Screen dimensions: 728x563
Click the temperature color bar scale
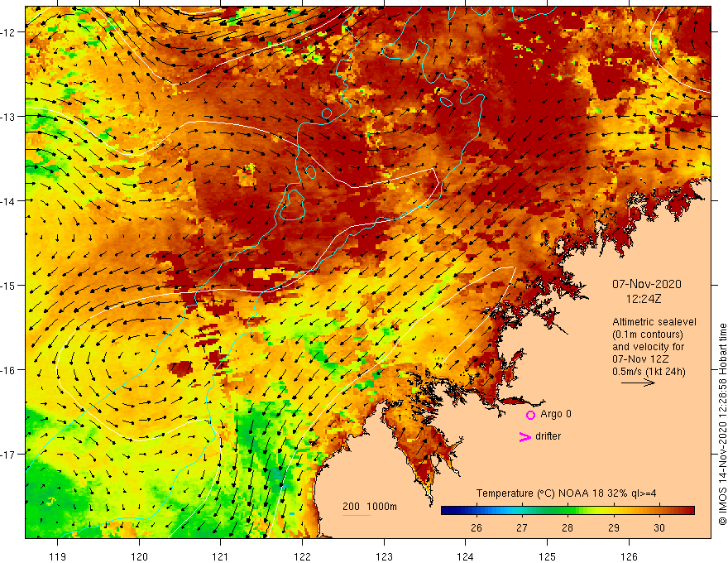568,511
